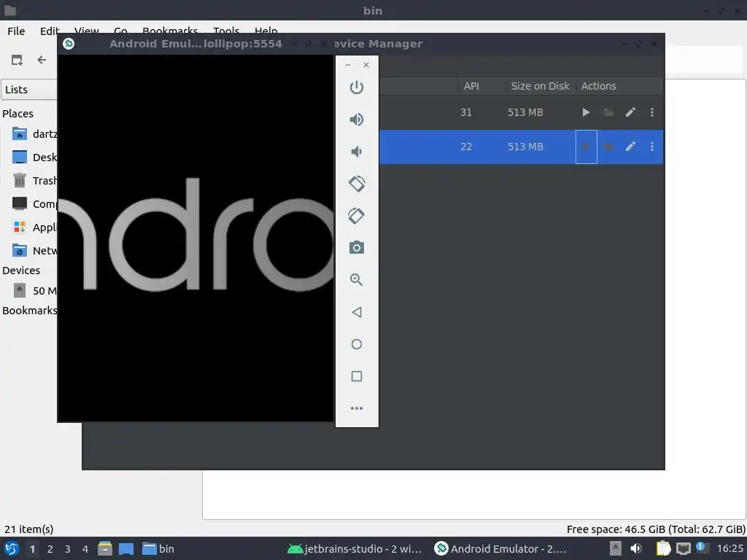Click the emulator power button
Screen dimensions: 747x560
(x=356, y=87)
